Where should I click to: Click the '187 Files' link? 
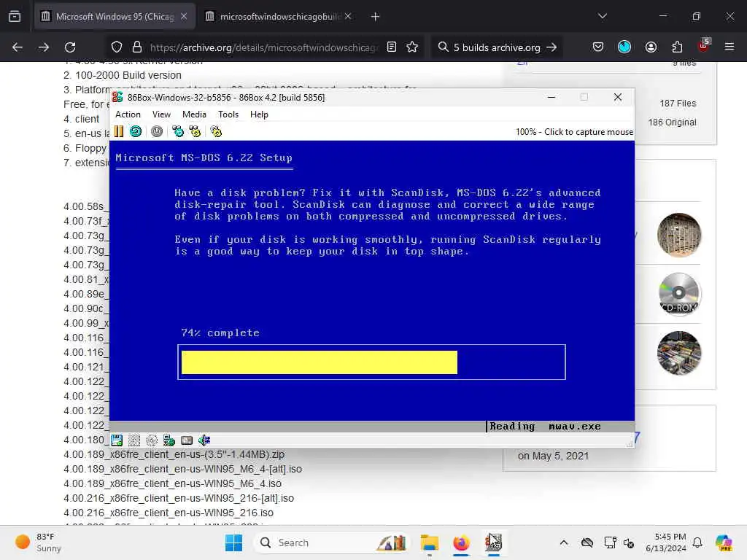(678, 104)
